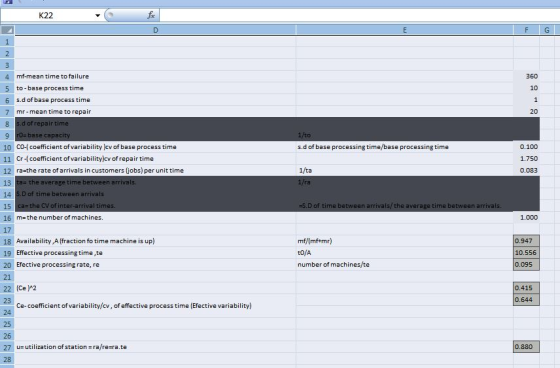
Task: Open the Name Box dropdown arrow
Action: [97, 15]
